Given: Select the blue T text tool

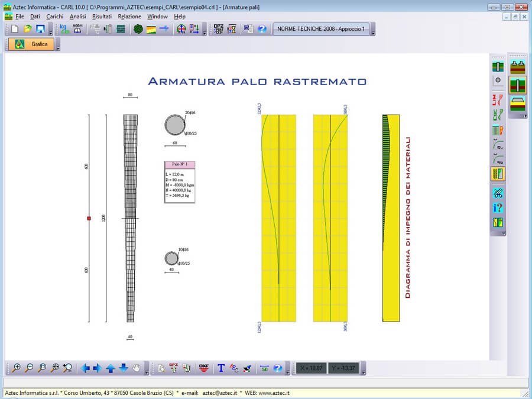Looking at the screenshot, I should coord(221,368).
